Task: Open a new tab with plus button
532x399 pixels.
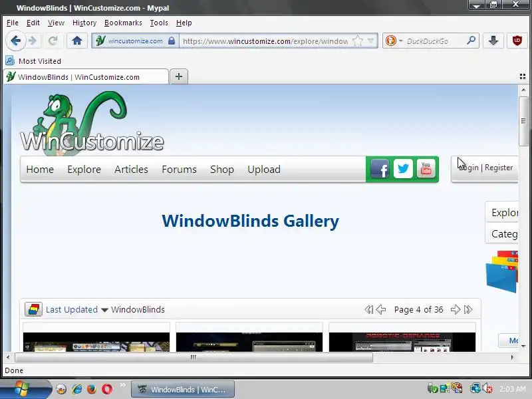Action: pos(179,76)
